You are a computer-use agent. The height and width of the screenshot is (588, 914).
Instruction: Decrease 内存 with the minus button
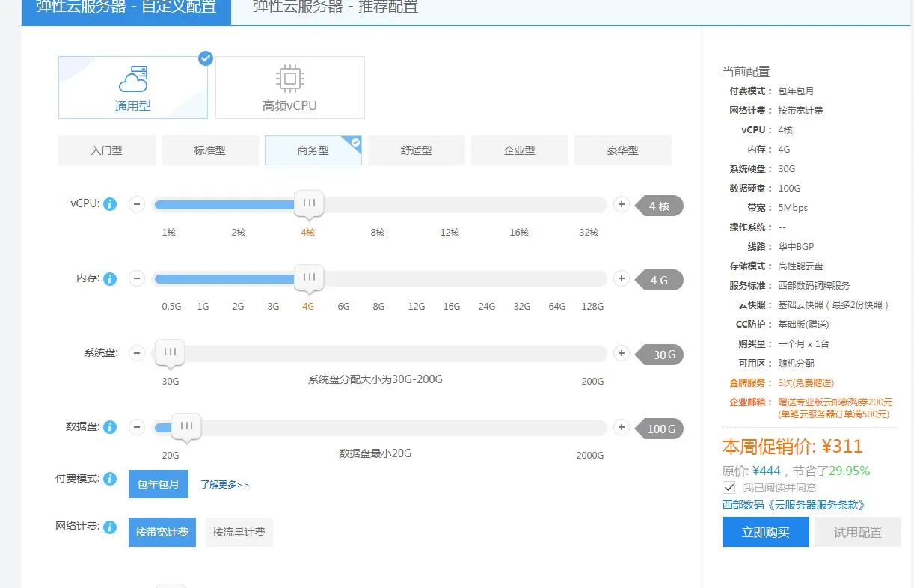(137, 279)
